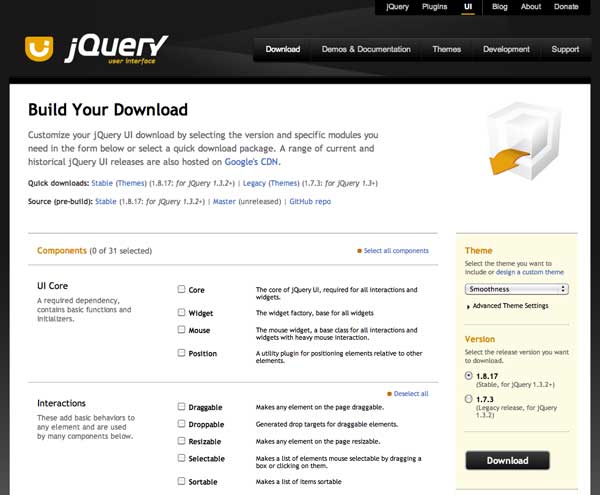Click the Components heading text
Image resolution: width=600 pixels, height=495 pixels.
tap(62, 251)
